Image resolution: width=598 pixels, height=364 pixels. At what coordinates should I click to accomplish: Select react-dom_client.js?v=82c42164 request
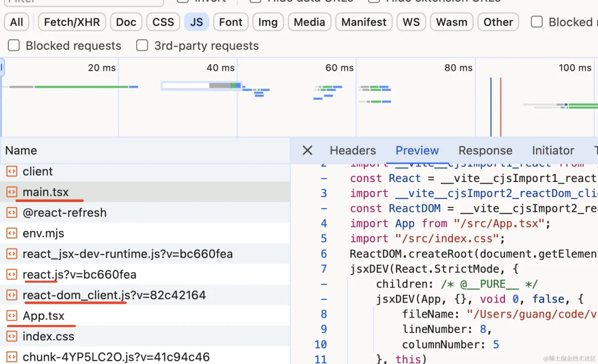pyautogui.click(x=145, y=295)
